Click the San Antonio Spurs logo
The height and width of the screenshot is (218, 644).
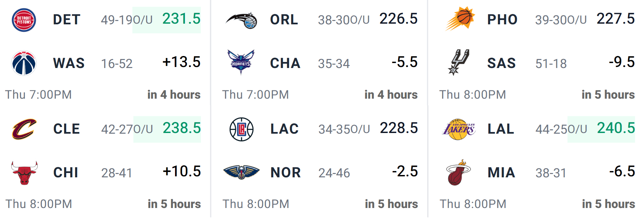458,62
